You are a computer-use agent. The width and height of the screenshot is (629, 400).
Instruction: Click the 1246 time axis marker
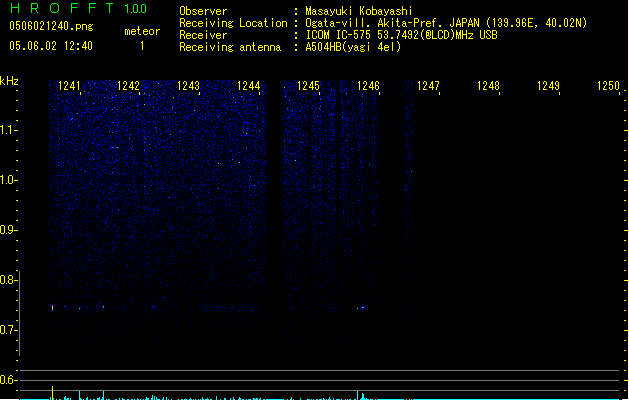(368, 86)
